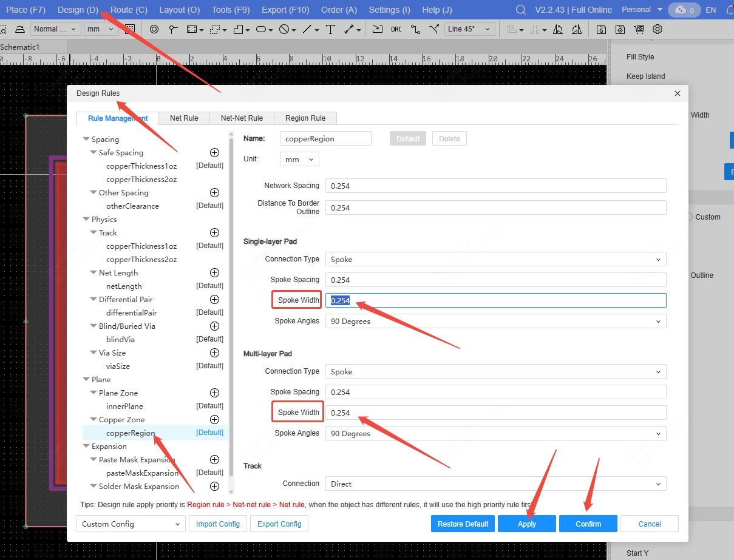This screenshot has width=734, height=560.
Task: Click the Restore Default button
Action: (463, 524)
